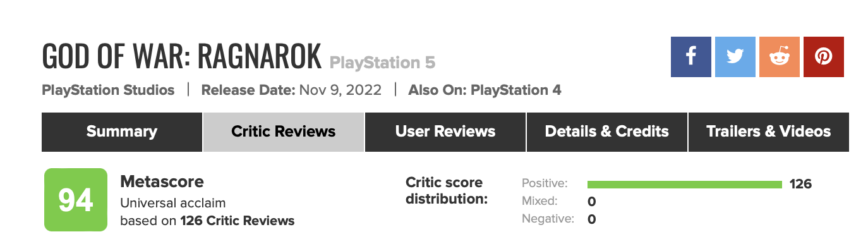The height and width of the screenshot is (239, 868).
Task: Select the Critic Reviews tab
Action: click(x=284, y=132)
